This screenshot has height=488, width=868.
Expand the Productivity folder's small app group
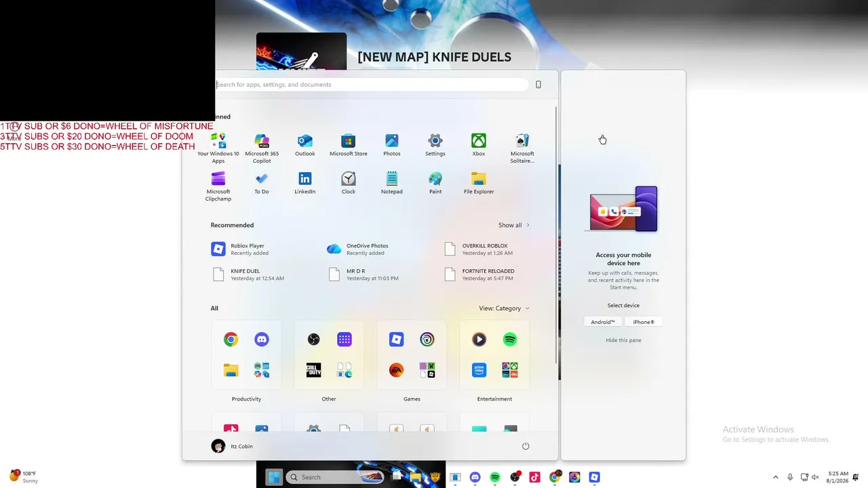coord(262,370)
